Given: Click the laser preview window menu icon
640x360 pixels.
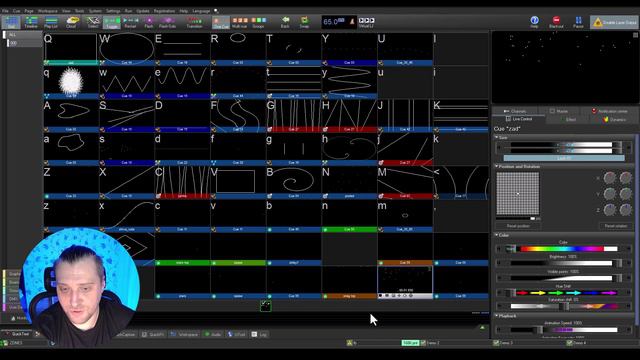Looking at the screenshot, I should click(635, 35).
